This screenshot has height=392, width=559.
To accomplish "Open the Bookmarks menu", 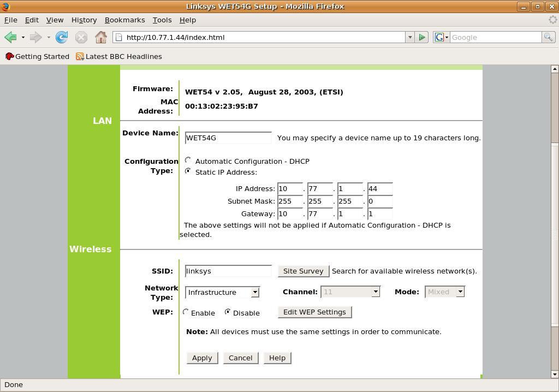I will pyautogui.click(x=124, y=20).
